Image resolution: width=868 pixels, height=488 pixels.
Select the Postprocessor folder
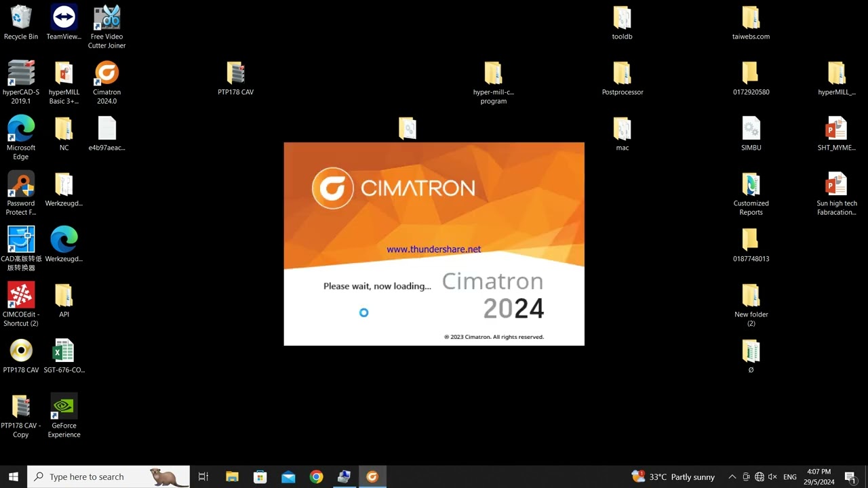pyautogui.click(x=622, y=78)
